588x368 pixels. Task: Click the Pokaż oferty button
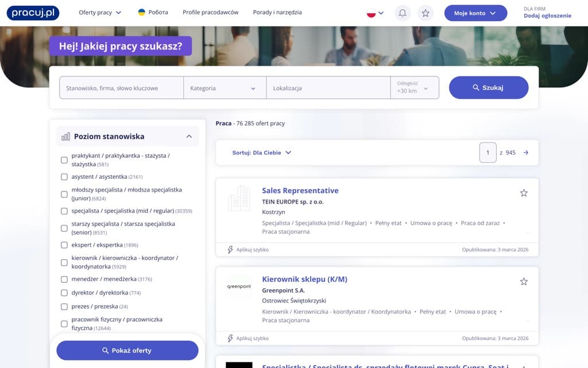(127, 350)
